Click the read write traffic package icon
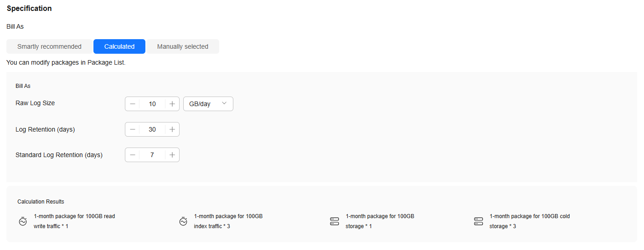644x250 pixels. [x=23, y=221]
